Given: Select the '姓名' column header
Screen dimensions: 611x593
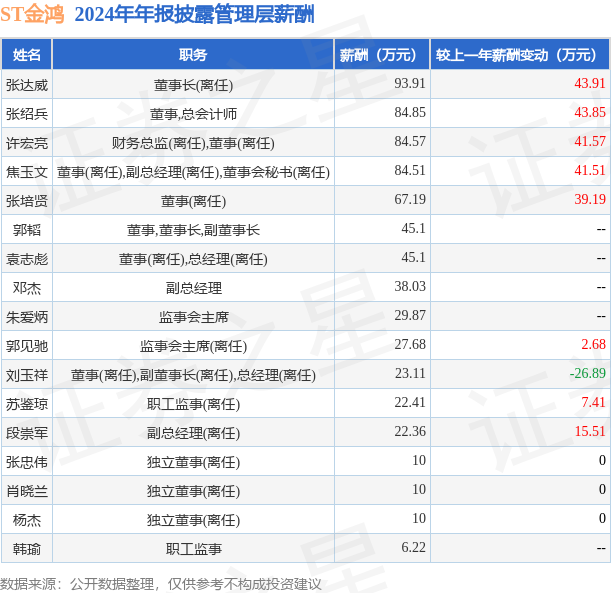Looking at the screenshot, I should [x=26, y=55].
